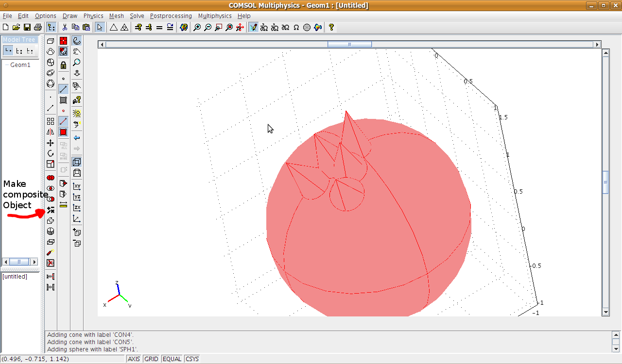The width and height of the screenshot is (622, 364).
Task: Select the Cone drawing tool
Action: click(x=51, y=51)
